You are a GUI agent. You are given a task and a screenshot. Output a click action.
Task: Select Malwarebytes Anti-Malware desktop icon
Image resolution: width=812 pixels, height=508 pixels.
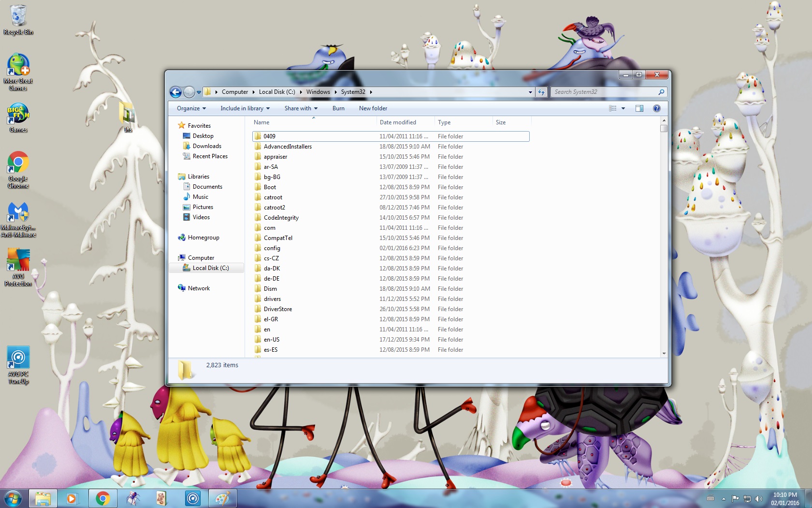tap(18, 220)
